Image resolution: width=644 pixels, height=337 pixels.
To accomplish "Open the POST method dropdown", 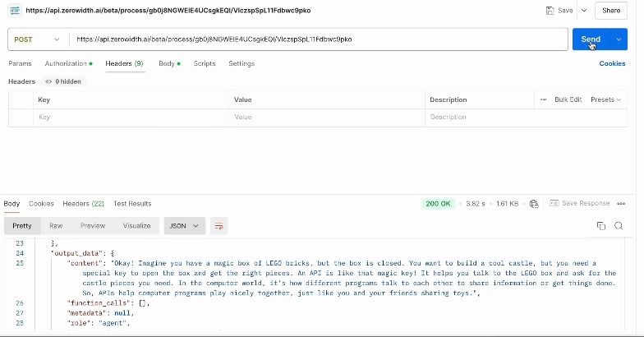I will pos(36,39).
